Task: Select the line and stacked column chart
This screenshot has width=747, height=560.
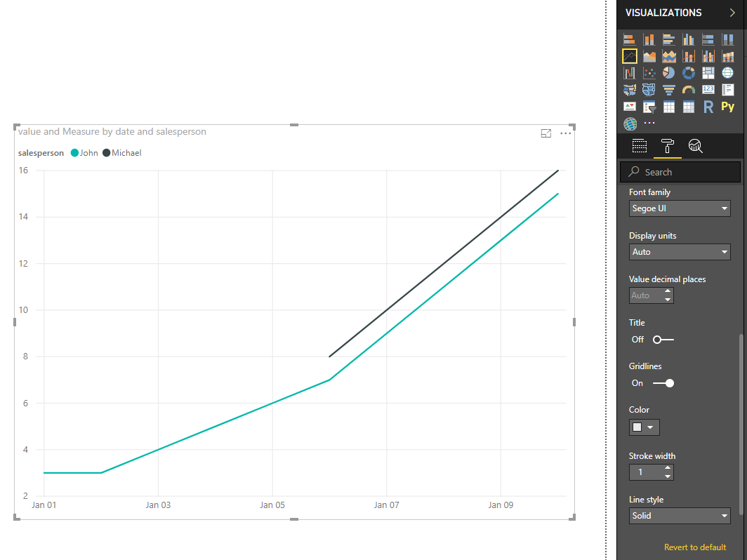Action: point(689,56)
